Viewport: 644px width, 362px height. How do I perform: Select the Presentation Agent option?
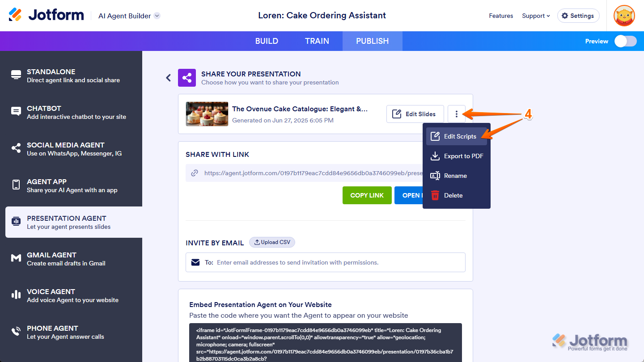74,222
